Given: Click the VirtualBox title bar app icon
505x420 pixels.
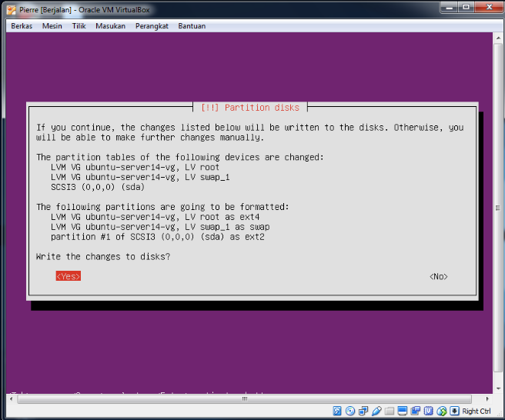Looking at the screenshot, I should click(12, 10).
